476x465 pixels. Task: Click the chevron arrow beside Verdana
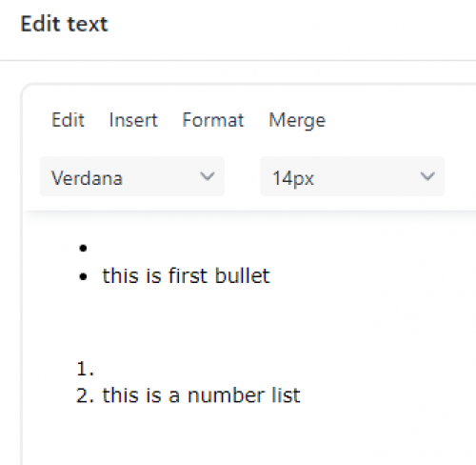(208, 176)
